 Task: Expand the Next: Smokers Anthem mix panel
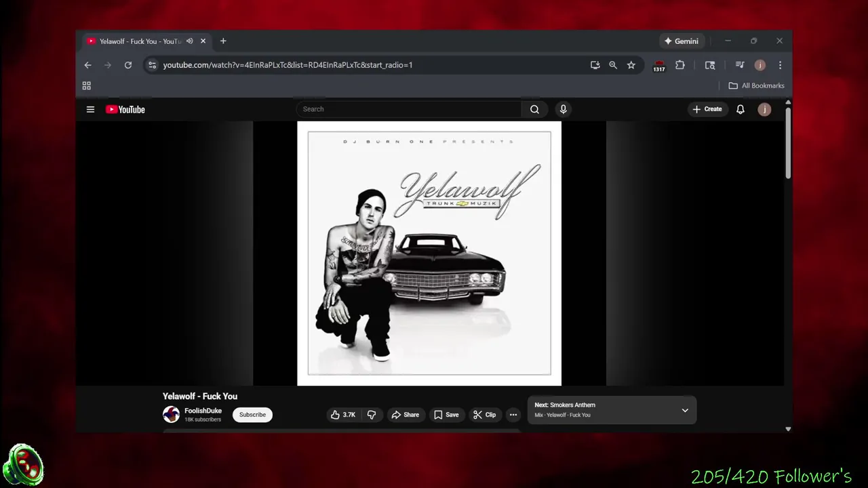point(685,411)
